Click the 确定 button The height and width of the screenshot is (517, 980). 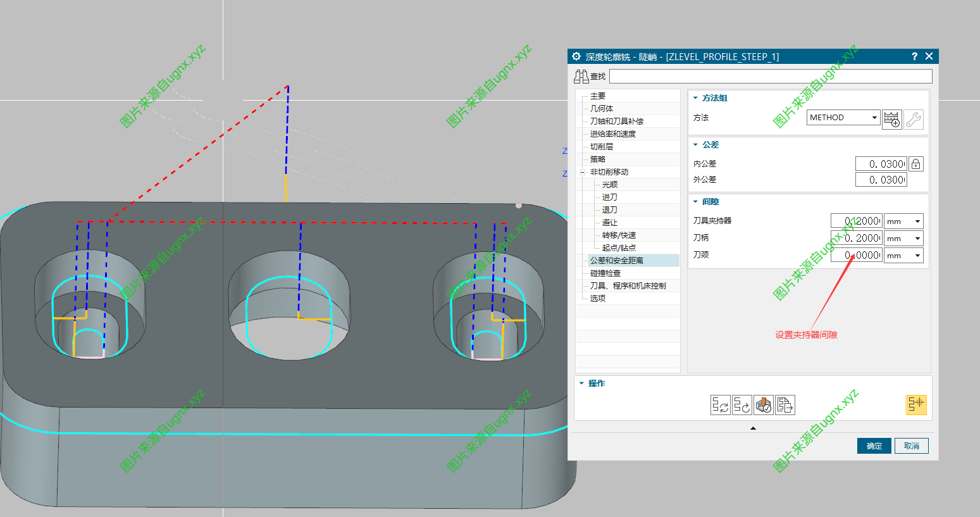(874, 446)
